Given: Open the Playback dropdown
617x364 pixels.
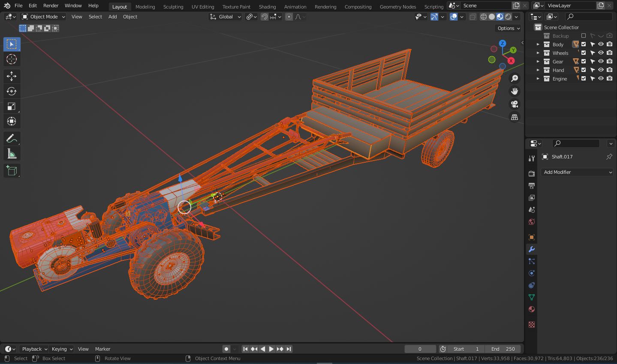Looking at the screenshot, I should click(x=34, y=349).
